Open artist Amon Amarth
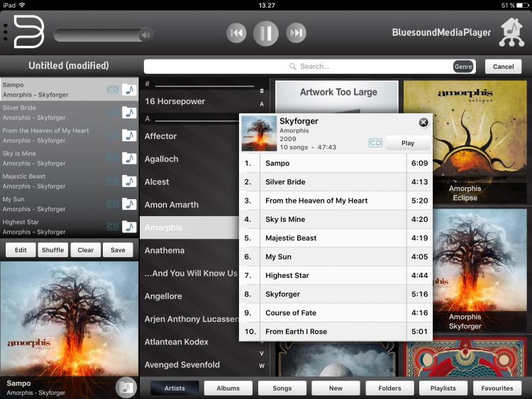This screenshot has height=399, width=532. click(190, 205)
